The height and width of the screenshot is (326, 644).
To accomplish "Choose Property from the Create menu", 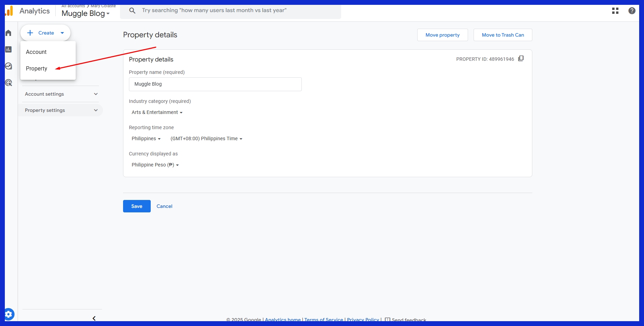I will [48, 68].
